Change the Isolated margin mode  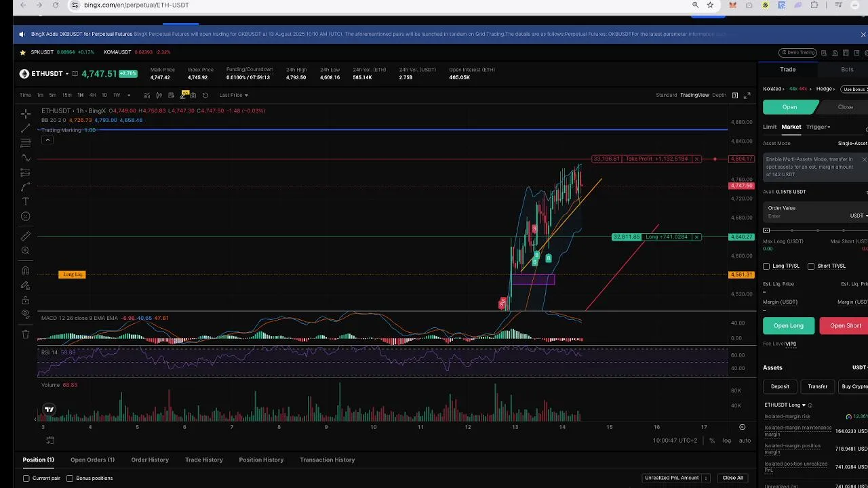click(x=774, y=89)
